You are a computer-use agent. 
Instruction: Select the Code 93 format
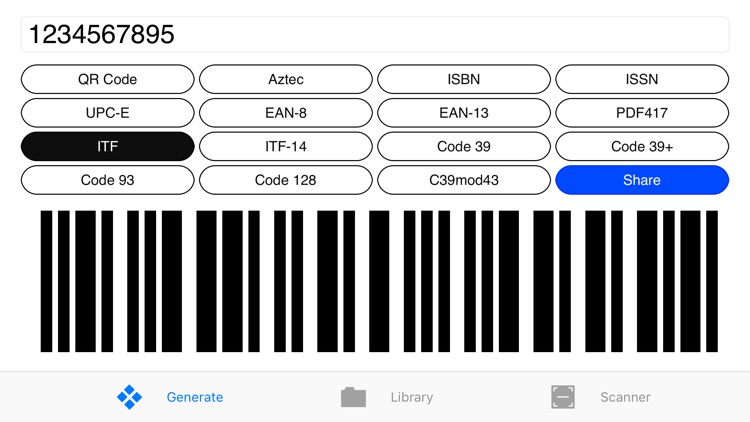(x=108, y=180)
